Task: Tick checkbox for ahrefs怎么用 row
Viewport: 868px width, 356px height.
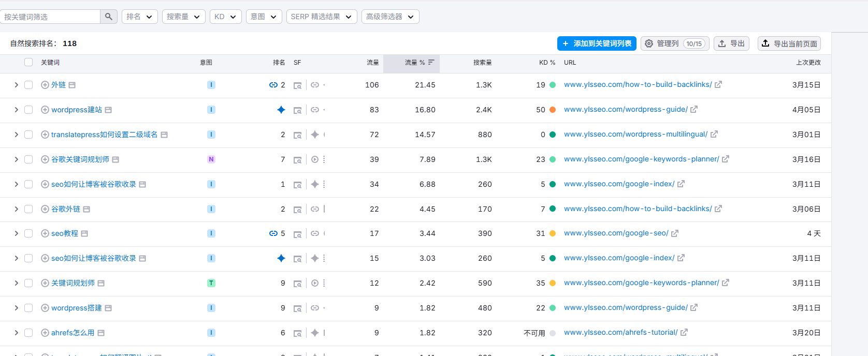Action: coord(28,333)
